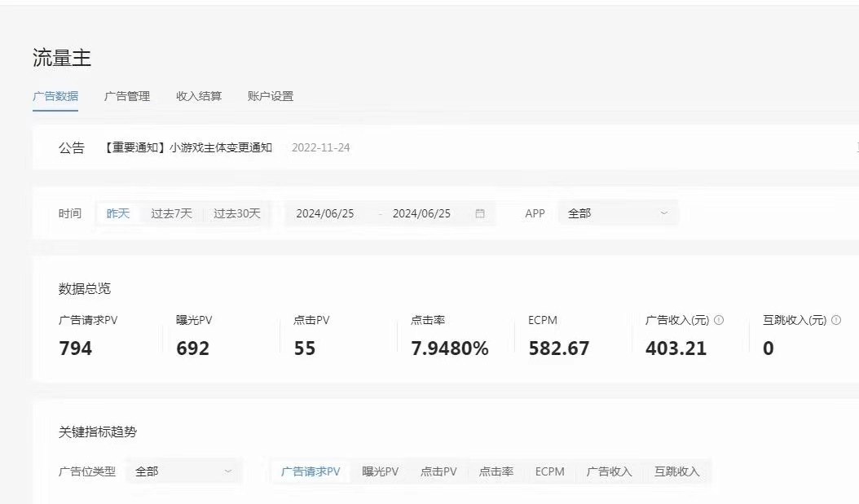Screen dimensions: 859x504
Task: Show 点击PV trend metric
Action: 438,471
